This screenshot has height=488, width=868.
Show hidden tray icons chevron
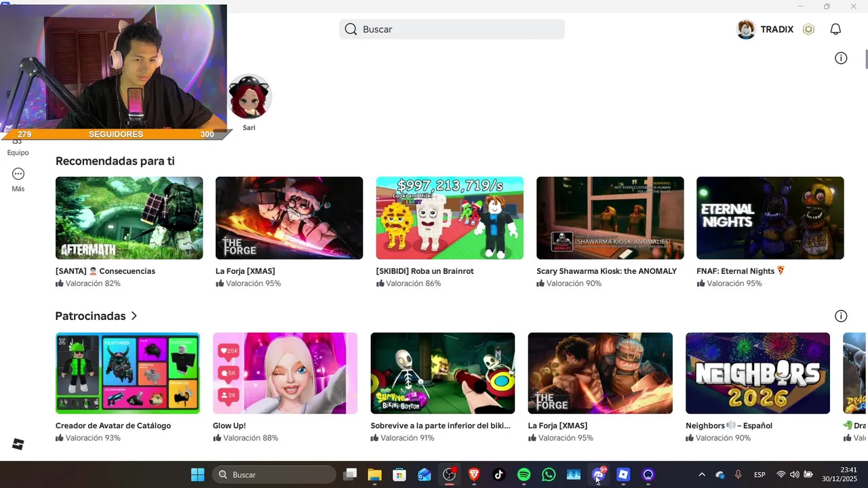702,474
